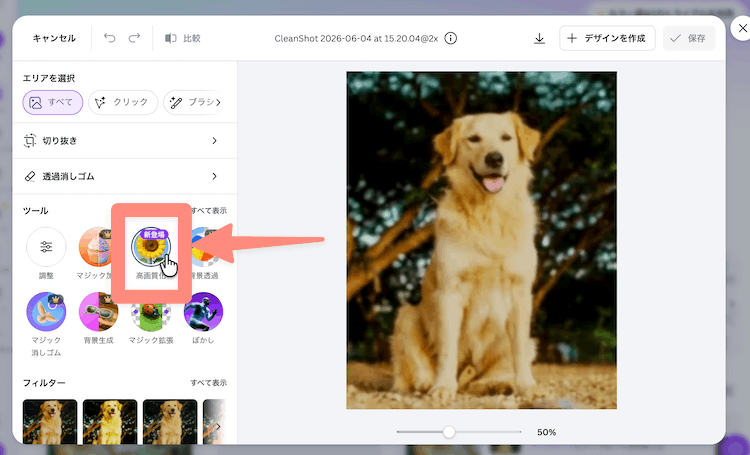The width and height of the screenshot is (750, 455).
Task: Open the 背景透過 tool
Action: tap(205, 247)
